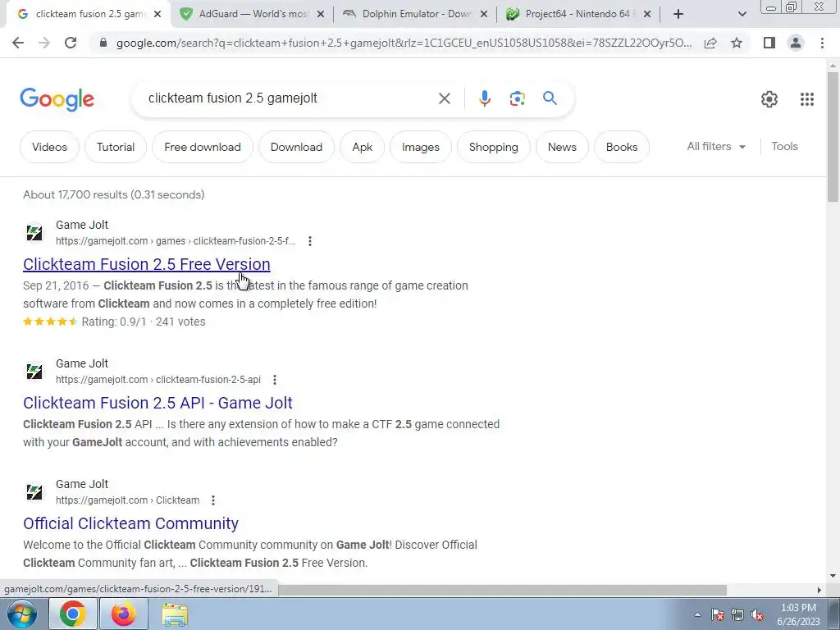Filter results by Tutorial
The width and height of the screenshot is (840, 630).
(x=115, y=147)
